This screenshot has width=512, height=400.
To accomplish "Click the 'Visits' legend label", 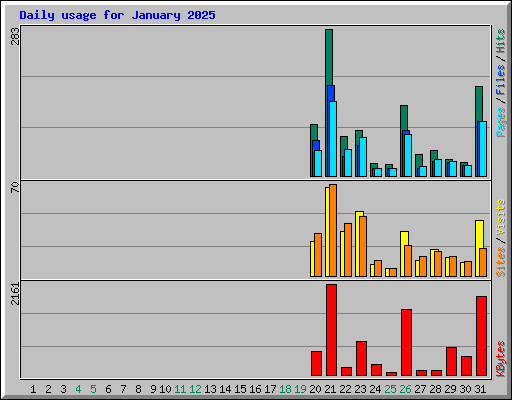I will pyautogui.click(x=501, y=217).
